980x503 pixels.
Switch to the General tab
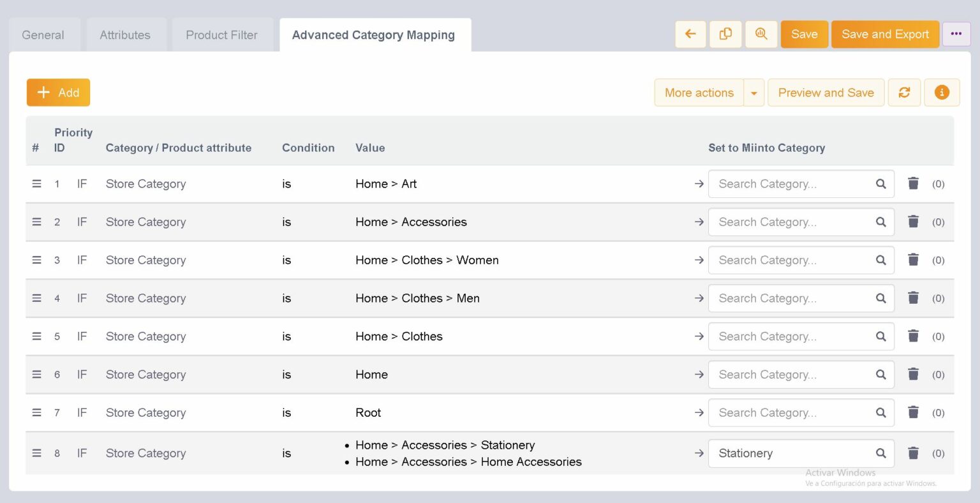[43, 34]
